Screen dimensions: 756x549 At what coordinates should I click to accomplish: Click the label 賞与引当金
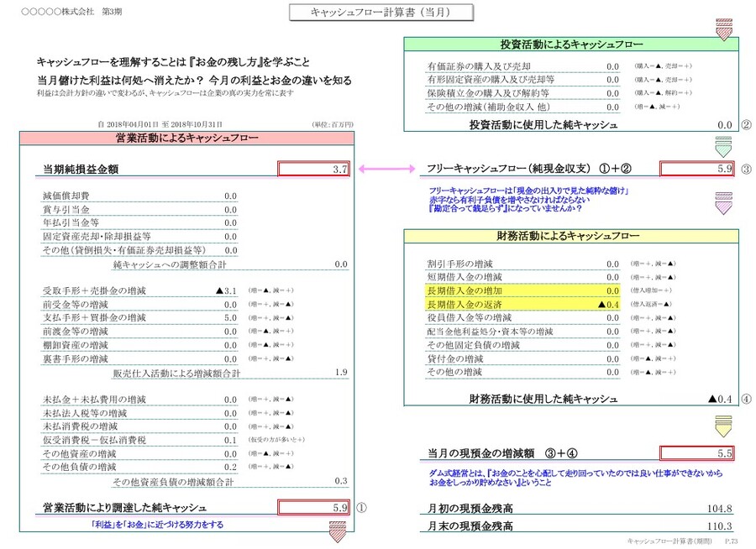(x=66, y=210)
